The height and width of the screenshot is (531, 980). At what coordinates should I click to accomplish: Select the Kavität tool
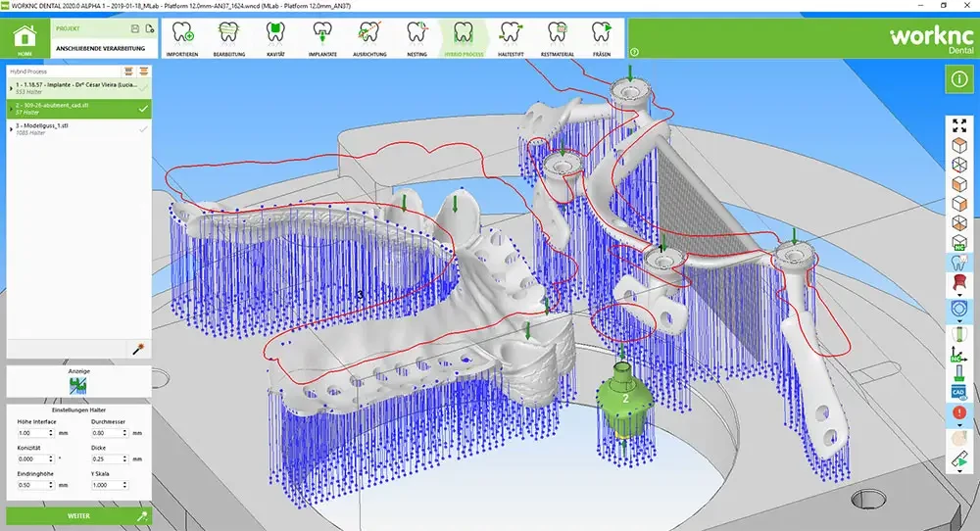(275, 39)
